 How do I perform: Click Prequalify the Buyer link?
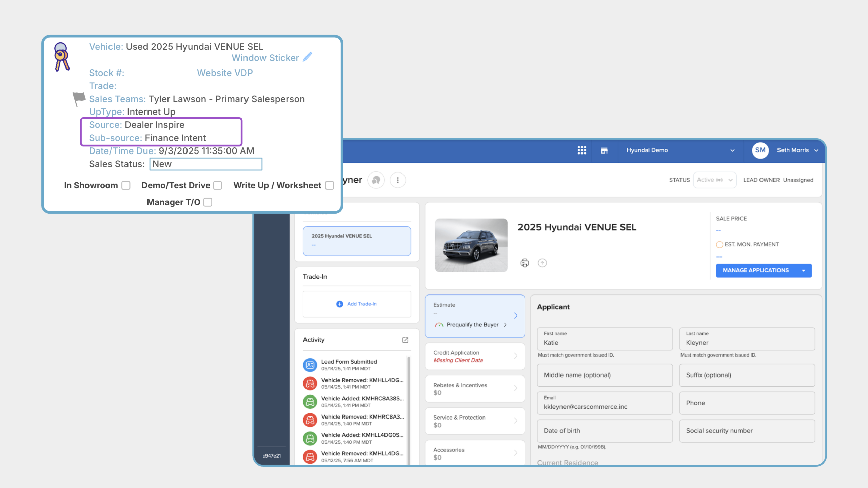point(472,325)
